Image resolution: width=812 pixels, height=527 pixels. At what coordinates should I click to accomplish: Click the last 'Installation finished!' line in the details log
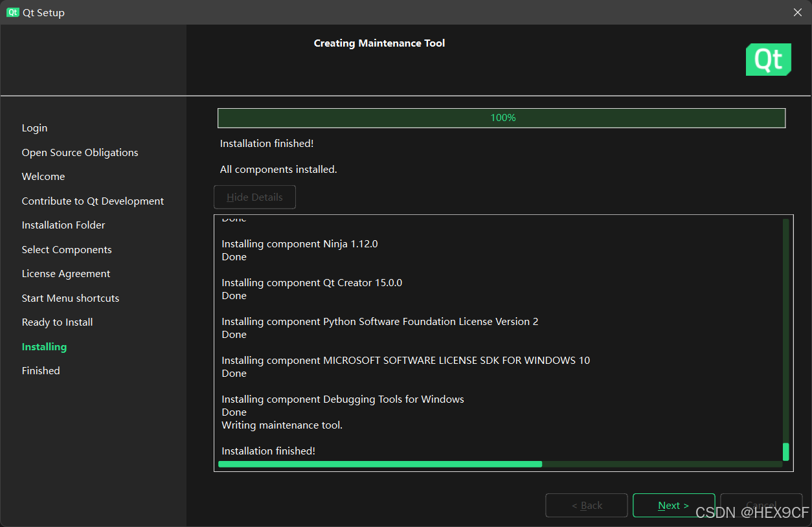pos(269,451)
